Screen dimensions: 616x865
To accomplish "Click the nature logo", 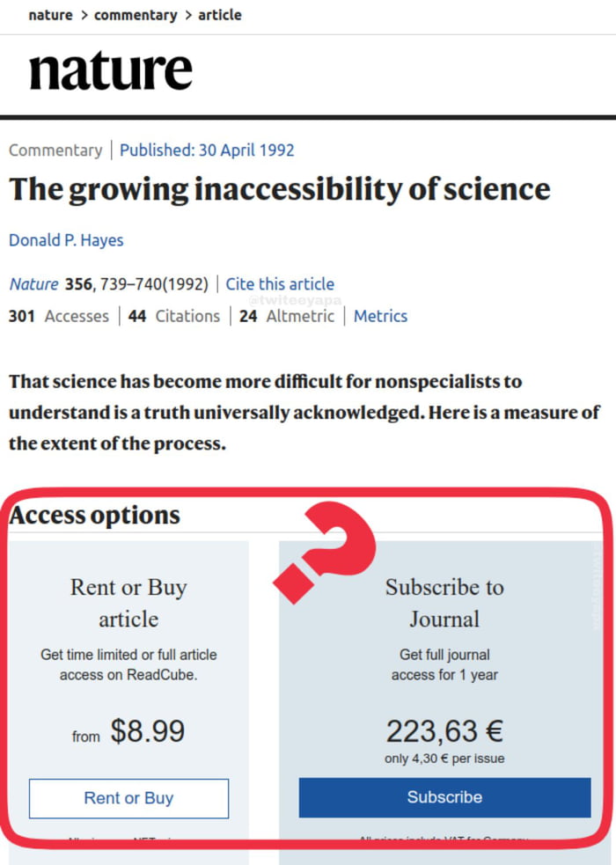I will [110, 72].
